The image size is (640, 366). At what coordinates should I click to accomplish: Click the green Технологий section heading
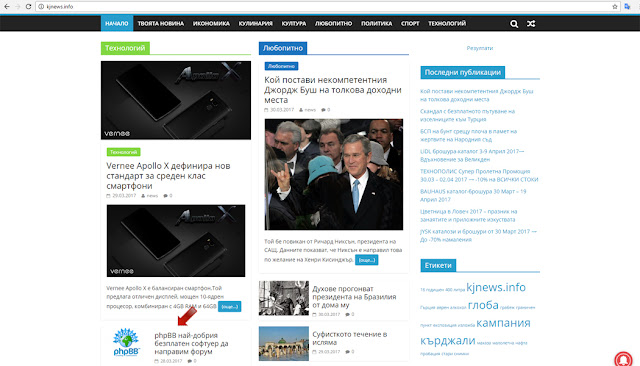tap(125, 48)
